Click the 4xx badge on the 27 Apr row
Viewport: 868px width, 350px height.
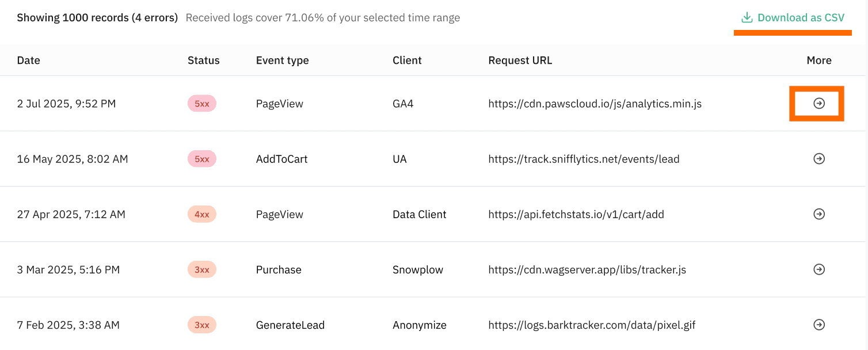point(201,214)
